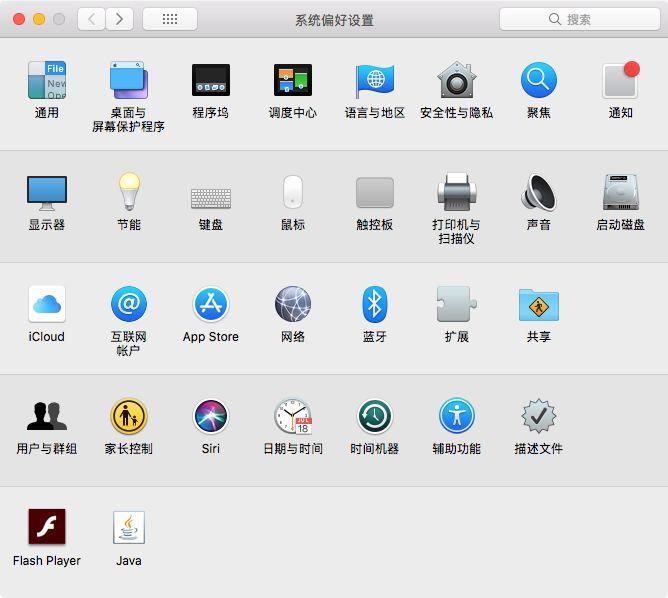
Task: Open 时间机器 Time Machine preferences
Action: click(374, 416)
